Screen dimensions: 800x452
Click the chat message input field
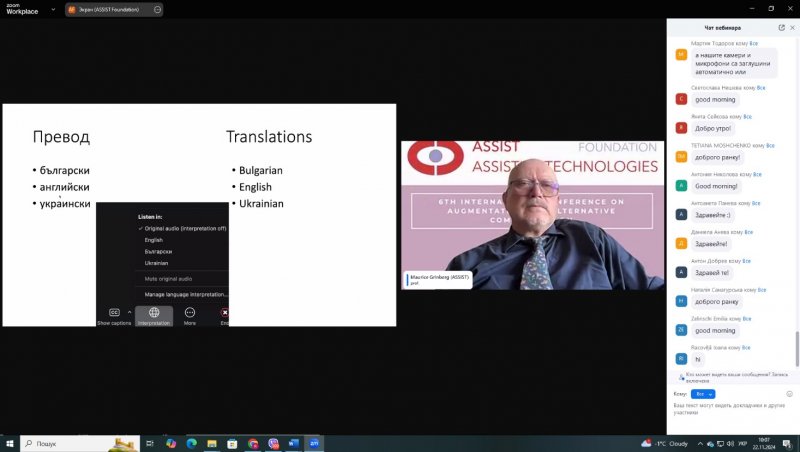pos(730,410)
